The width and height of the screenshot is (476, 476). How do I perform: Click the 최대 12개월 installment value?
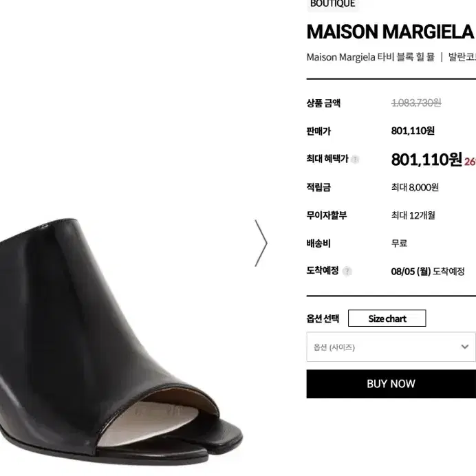(x=413, y=215)
